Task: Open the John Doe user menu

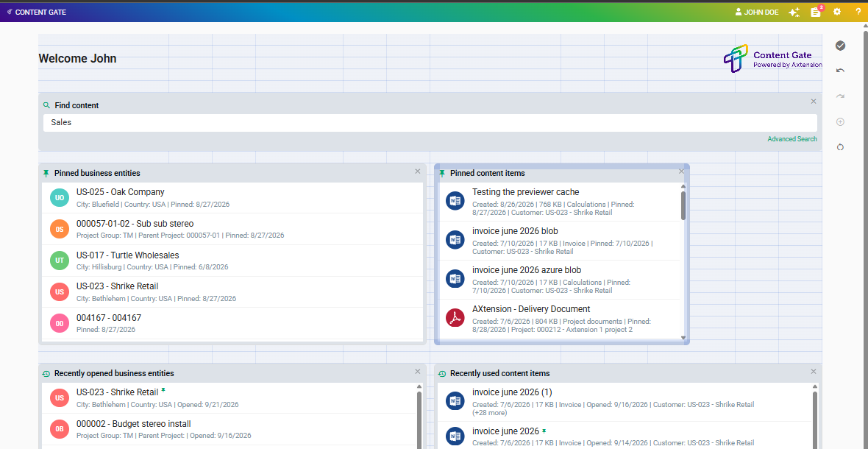Action: click(757, 12)
